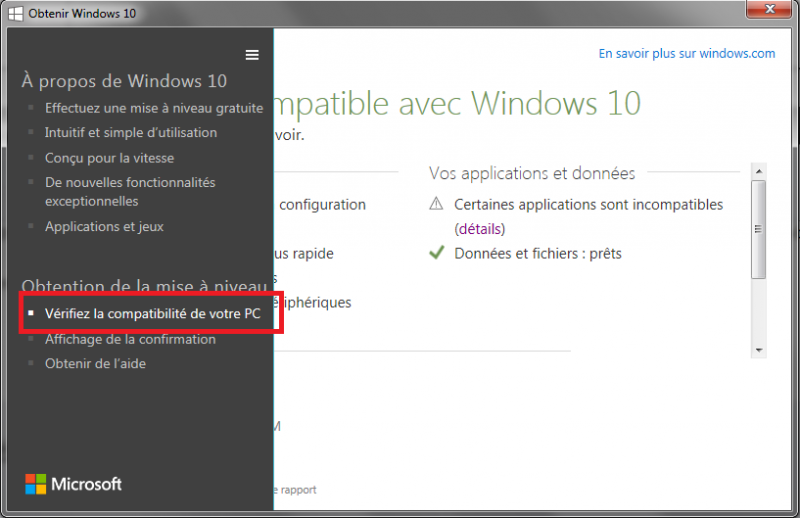Click the vertical scrollbar thumb
This screenshot has width=800, height=518.
click(x=760, y=230)
